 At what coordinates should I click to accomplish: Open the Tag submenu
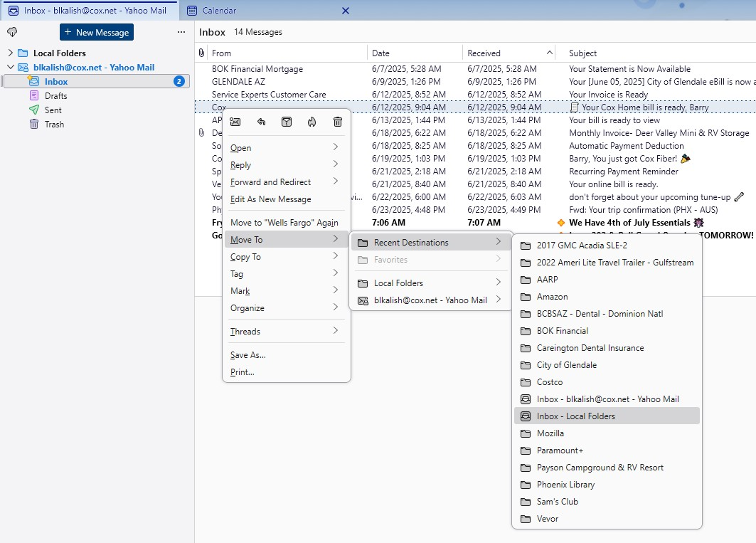tap(287, 274)
